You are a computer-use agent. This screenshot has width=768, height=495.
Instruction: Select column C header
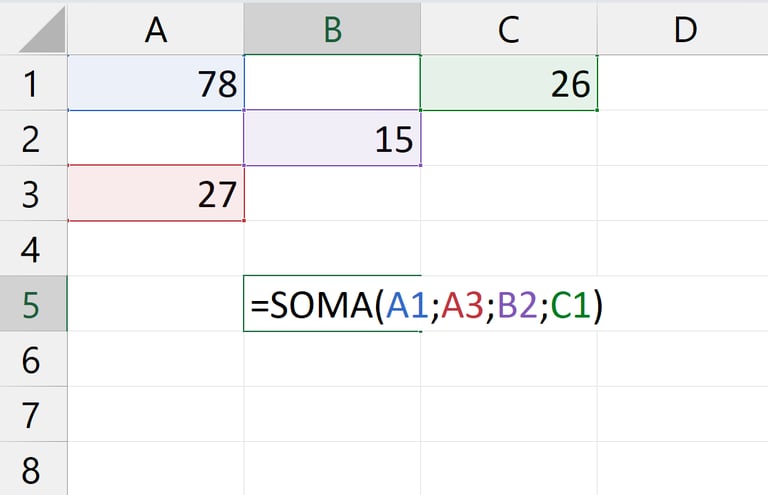click(x=508, y=30)
